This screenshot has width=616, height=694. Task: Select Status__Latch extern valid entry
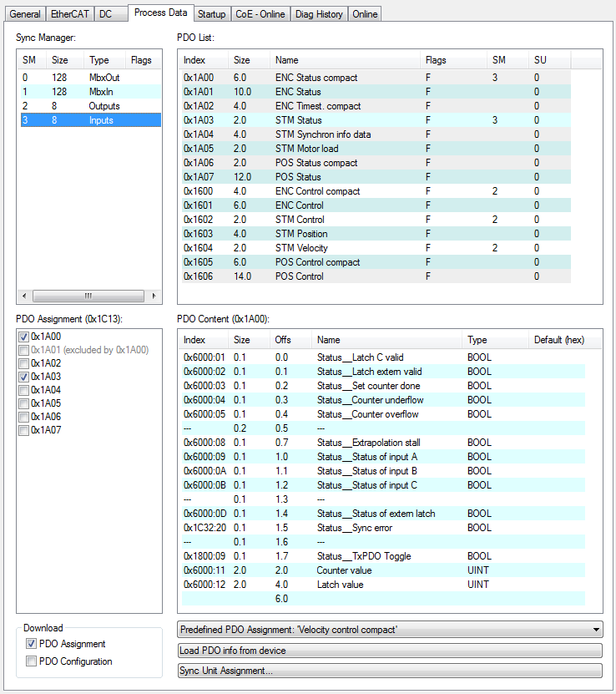coord(383,372)
